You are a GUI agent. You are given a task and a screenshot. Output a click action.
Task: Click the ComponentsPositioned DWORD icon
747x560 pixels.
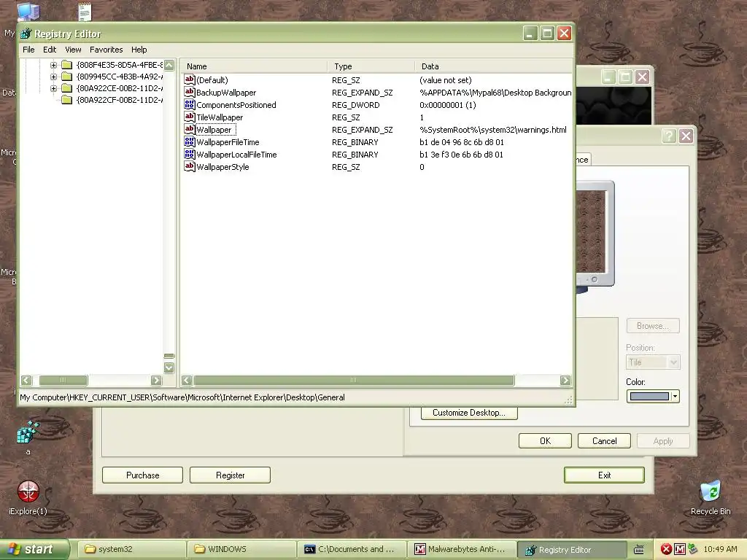(x=190, y=105)
